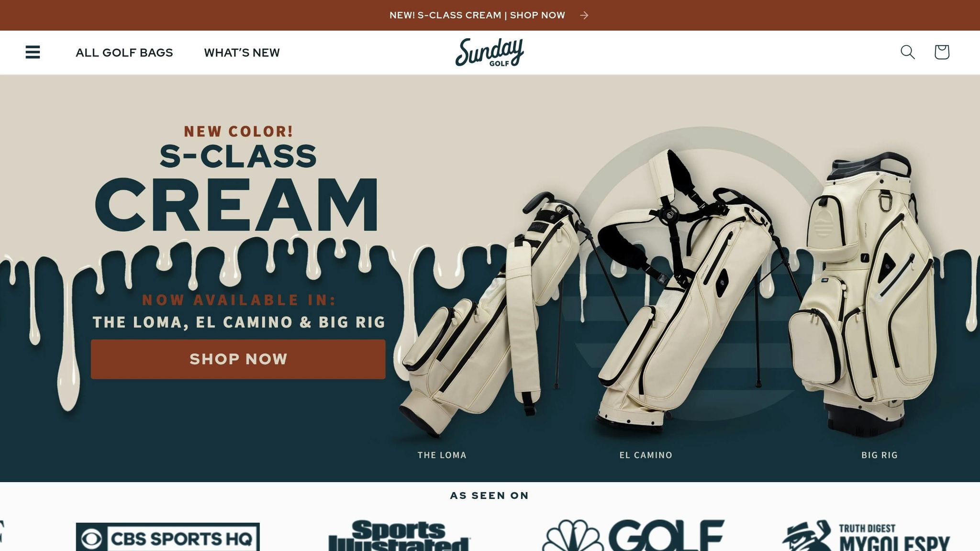Click the Big Rig label
Screen dimensions: 980x551
click(880, 455)
